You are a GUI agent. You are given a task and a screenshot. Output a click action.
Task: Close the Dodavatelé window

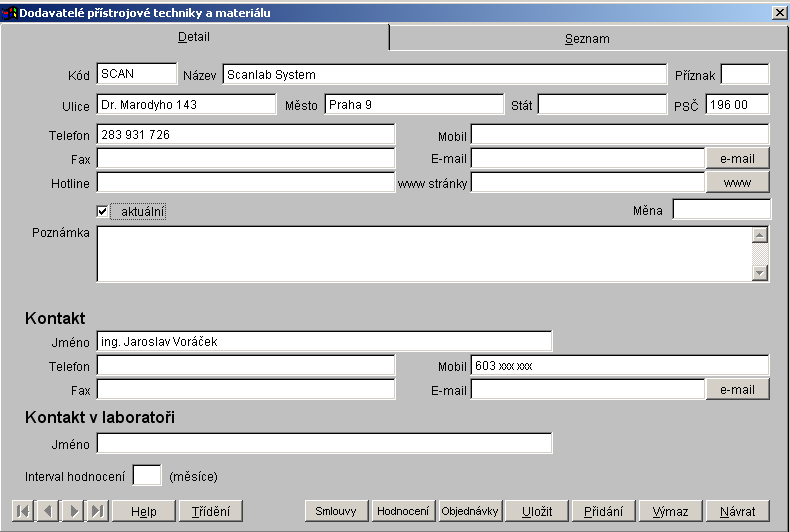point(779,13)
